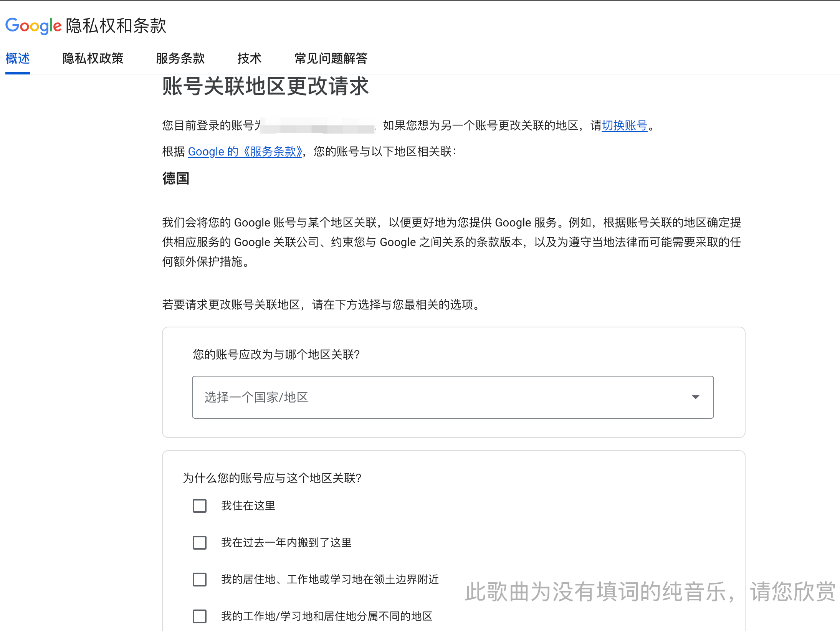Image resolution: width=840 pixels, height=631 pixels.
Task: Click the Google logo
Action: coord(33,26)
